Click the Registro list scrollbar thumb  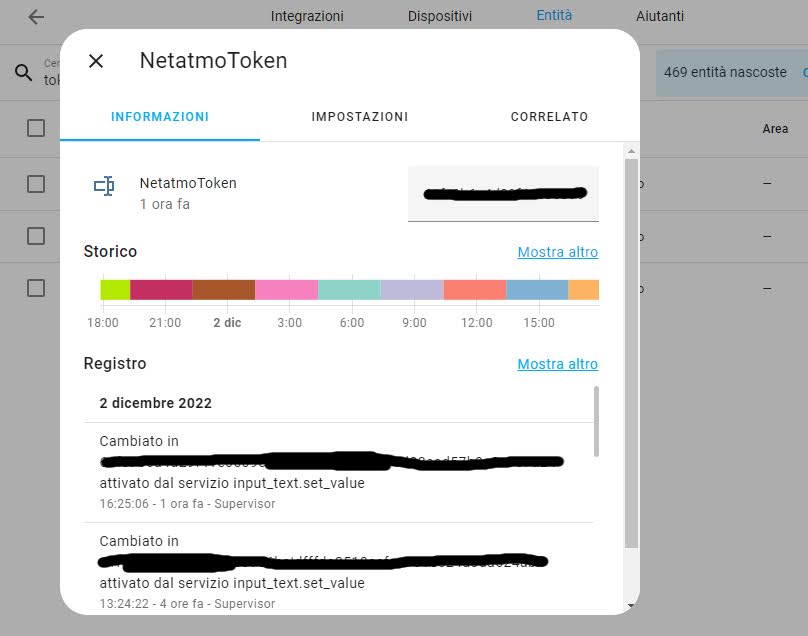click(x=596, y=422)
